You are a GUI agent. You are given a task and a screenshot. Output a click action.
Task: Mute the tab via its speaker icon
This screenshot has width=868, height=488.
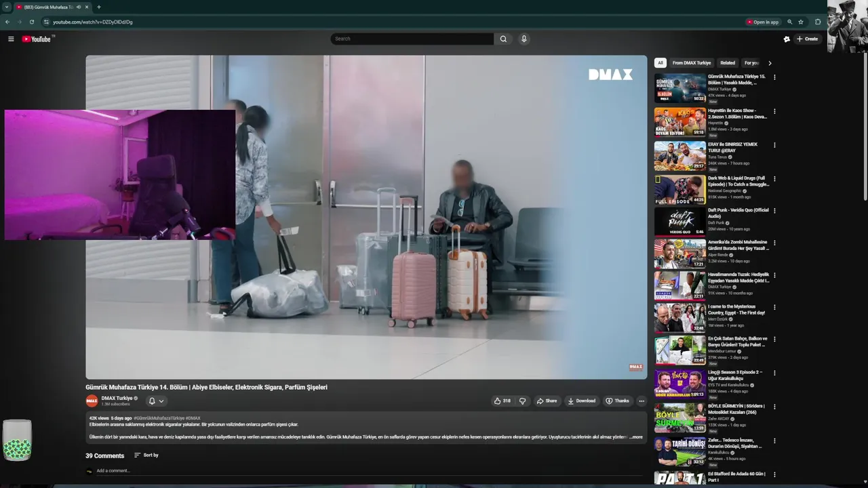[79, 7]
